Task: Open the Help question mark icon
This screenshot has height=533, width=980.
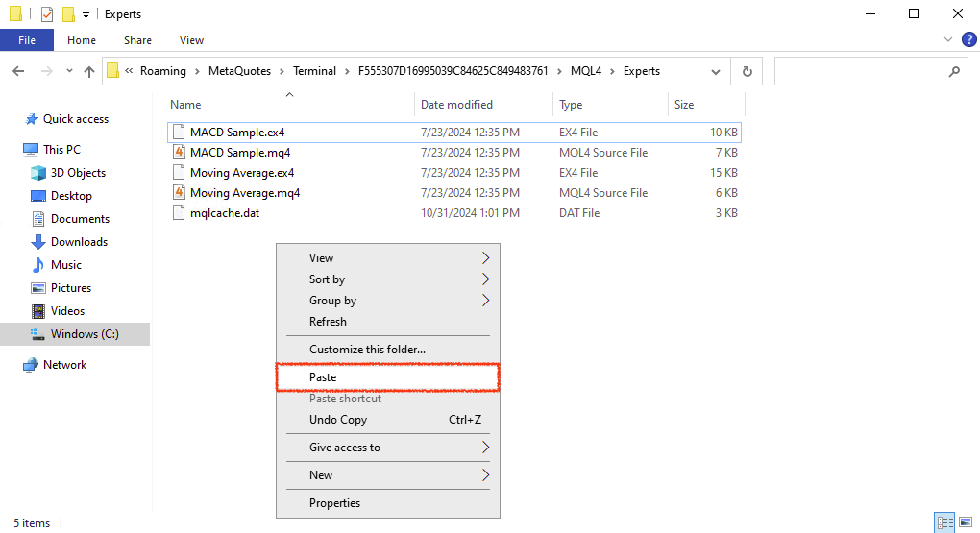Action: (968, 40)
